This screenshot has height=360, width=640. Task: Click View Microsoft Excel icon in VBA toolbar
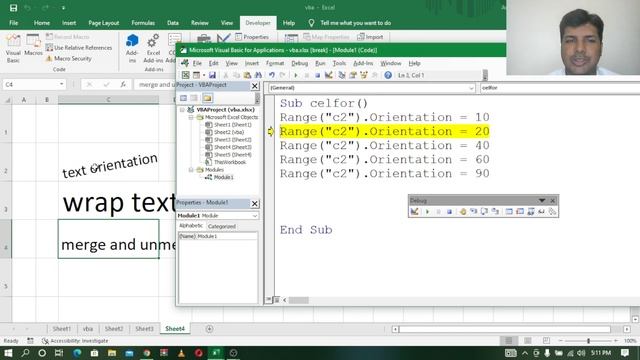[x=185, y=75]
